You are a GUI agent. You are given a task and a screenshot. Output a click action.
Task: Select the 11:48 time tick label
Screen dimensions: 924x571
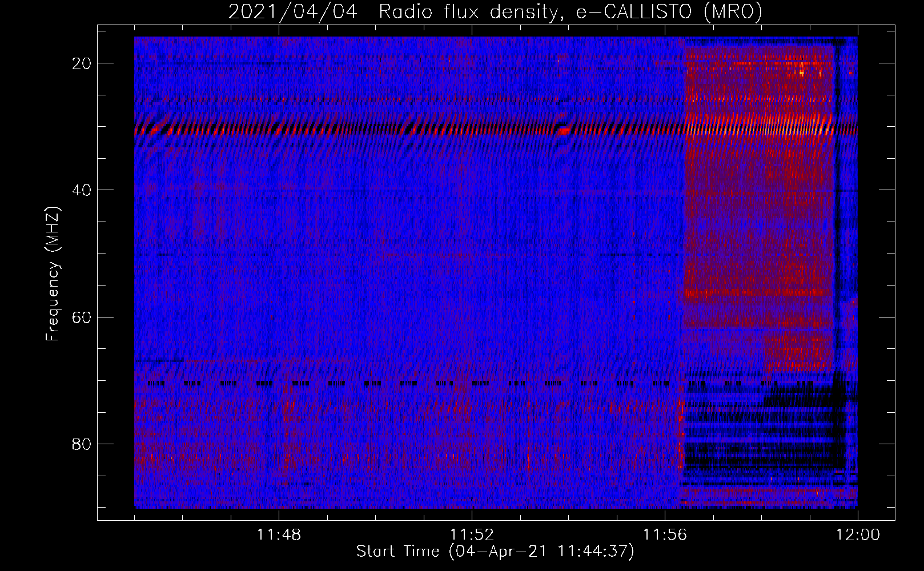(x=279, y=534)
